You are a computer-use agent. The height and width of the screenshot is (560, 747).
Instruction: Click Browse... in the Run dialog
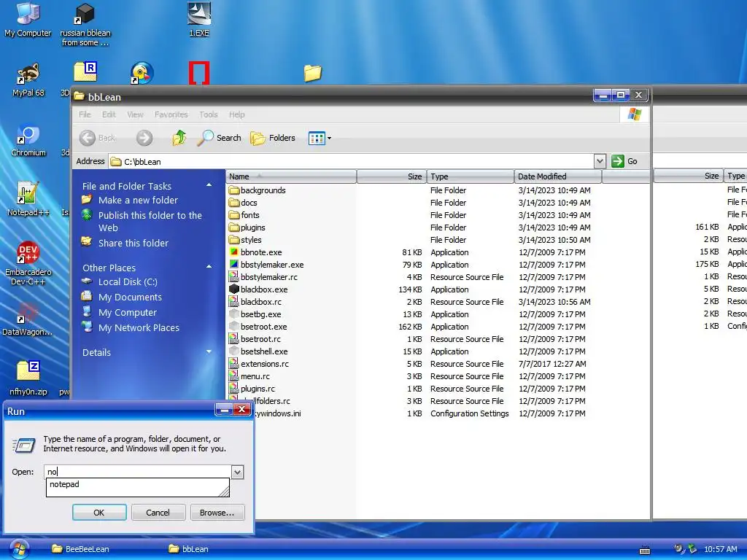pos(217,513)
